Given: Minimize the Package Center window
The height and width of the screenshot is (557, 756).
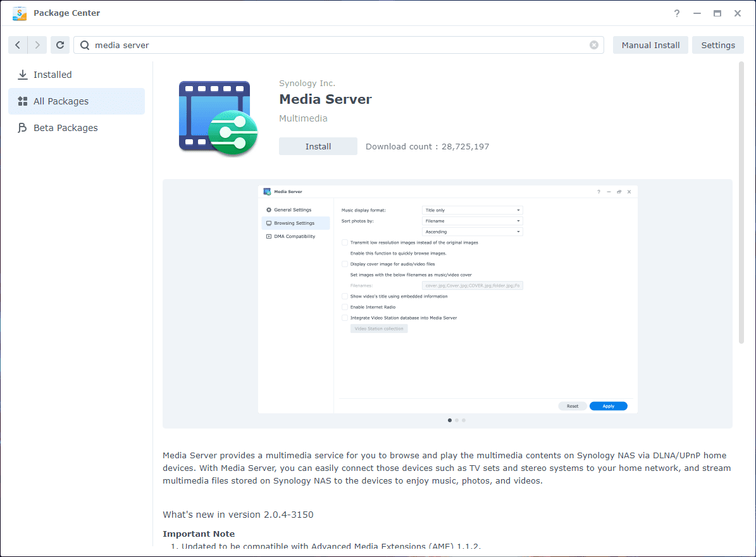Looking at the screenshot, I should (697, 13).
